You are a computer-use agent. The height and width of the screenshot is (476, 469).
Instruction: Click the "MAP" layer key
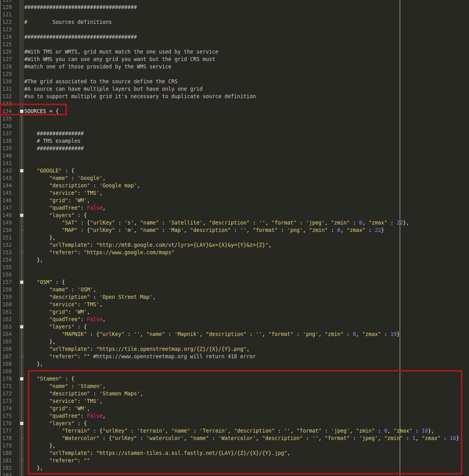tap(70, 230)
